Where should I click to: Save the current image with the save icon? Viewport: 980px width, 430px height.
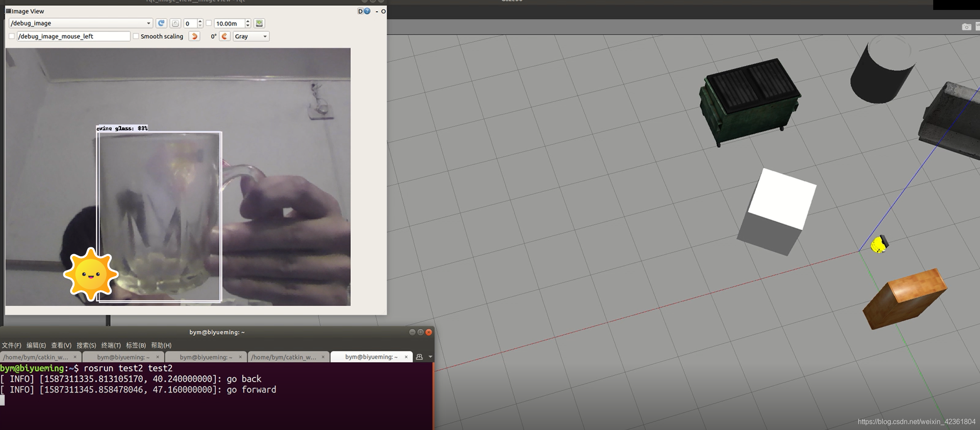point(259,23)
